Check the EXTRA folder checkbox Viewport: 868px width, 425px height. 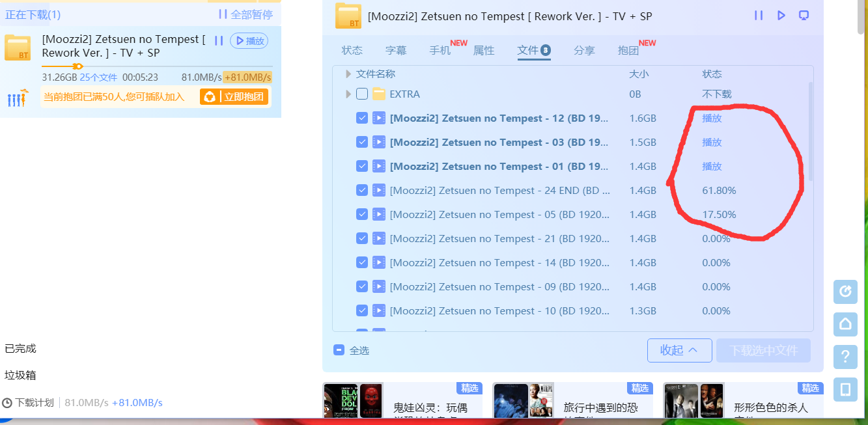[362, 94]
